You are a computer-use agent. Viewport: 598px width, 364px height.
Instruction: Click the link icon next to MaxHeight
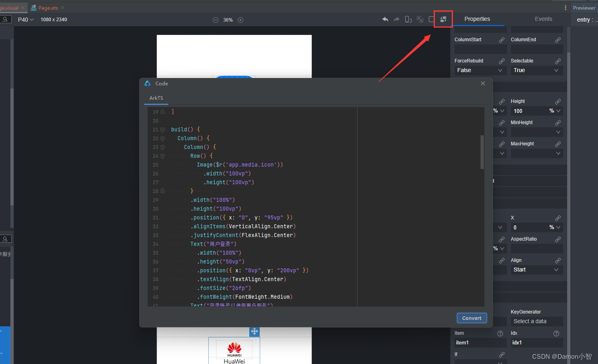pos(558,144)
